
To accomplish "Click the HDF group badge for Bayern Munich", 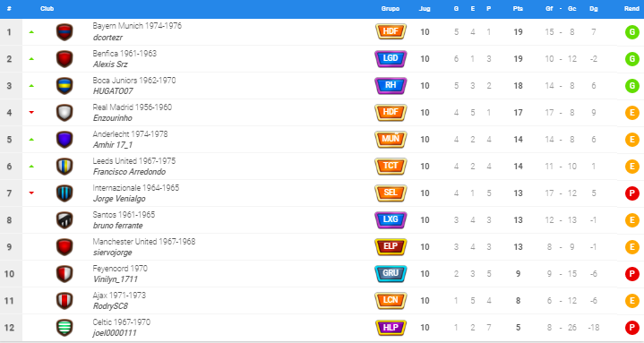I will coord(391,31).
